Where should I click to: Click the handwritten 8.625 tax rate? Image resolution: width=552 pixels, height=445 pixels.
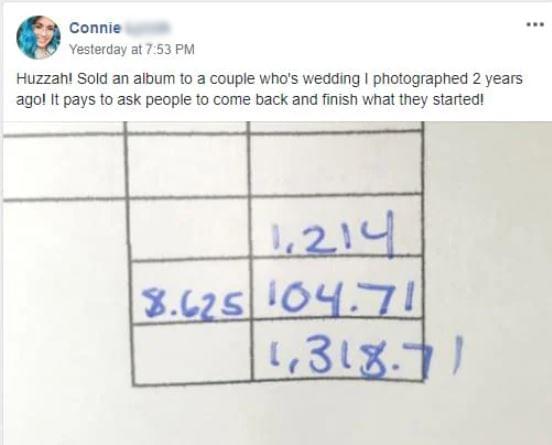pyautogui.click(x=194, y=303)
